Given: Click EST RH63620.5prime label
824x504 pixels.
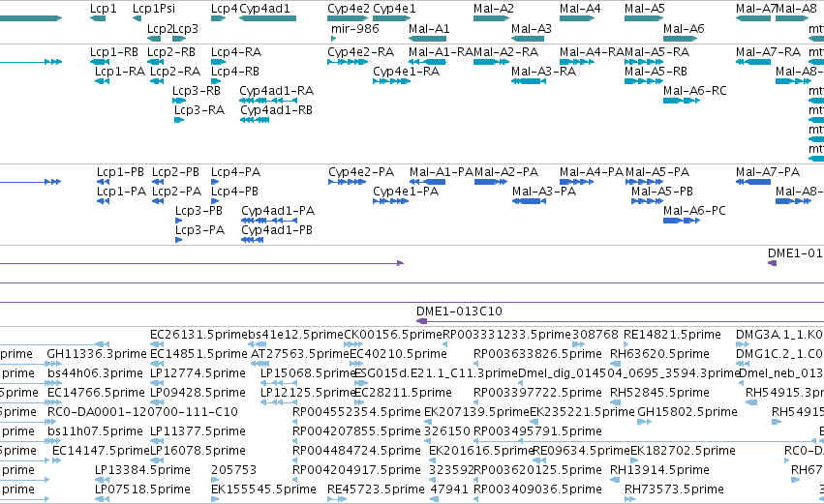Looking at the screenshot, I should tap(659, 354).
